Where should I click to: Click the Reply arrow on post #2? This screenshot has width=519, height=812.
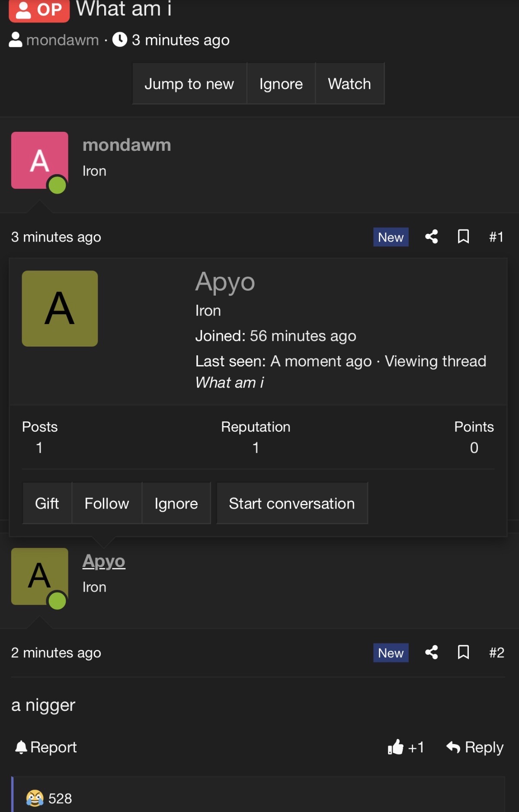[475, 747]
